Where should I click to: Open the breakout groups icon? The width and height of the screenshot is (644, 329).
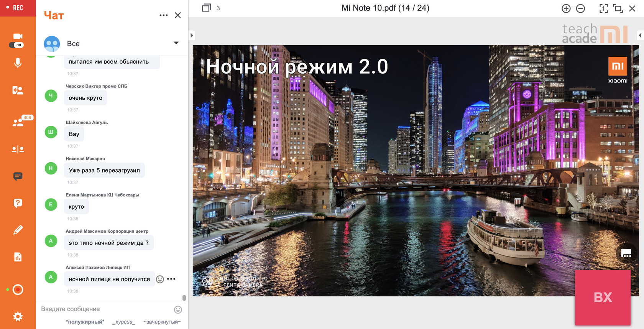[18, 149]
